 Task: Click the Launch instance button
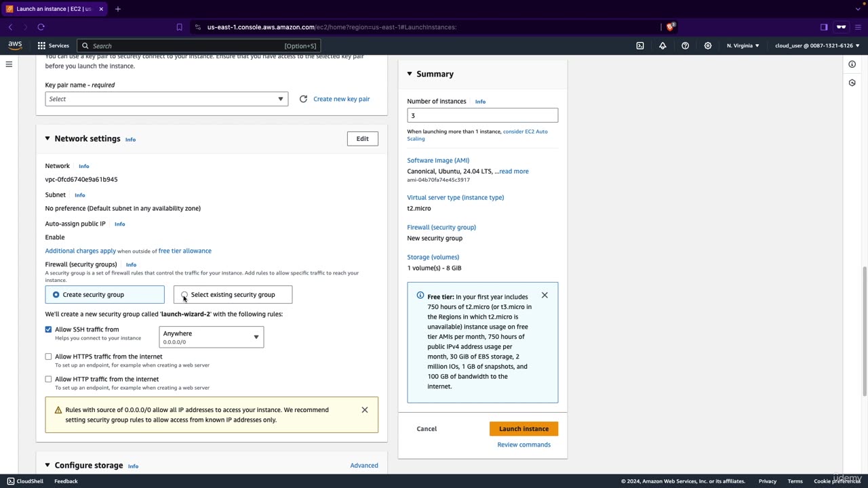(524, 429)
